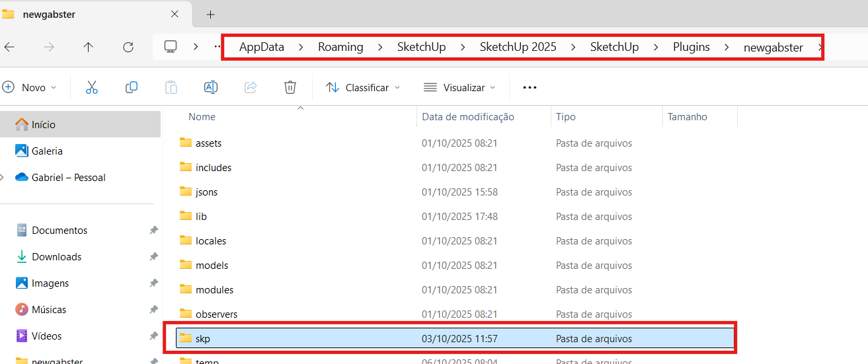868x364 pixels.
Task: Click the Refresh button
Action: (x=128, y=47)
